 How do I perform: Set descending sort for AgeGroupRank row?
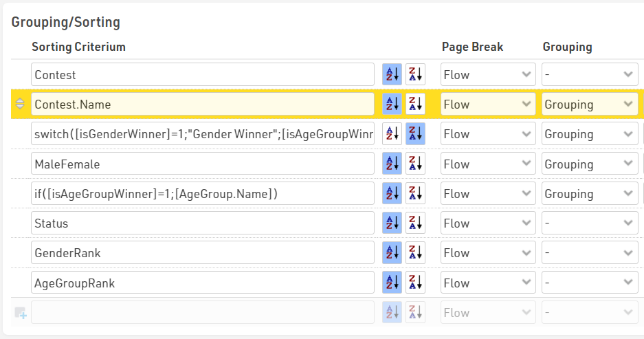point(415,283)
